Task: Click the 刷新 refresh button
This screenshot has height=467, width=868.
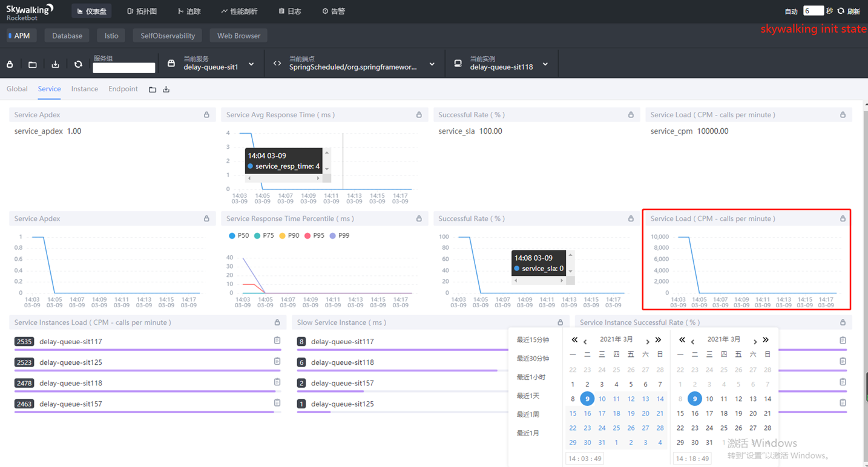Action: (x=853, y=11)
